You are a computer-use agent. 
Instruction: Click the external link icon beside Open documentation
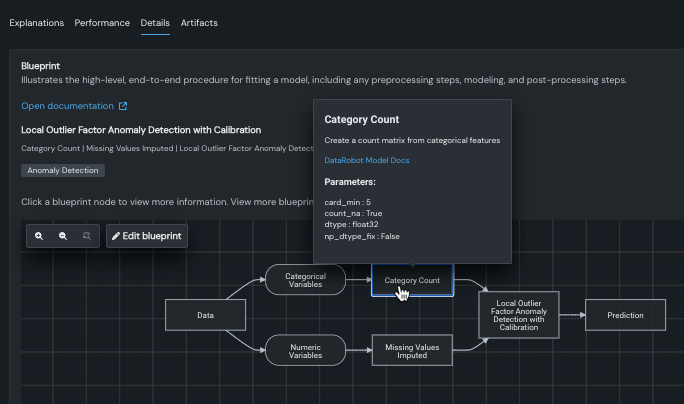point(123,106)
